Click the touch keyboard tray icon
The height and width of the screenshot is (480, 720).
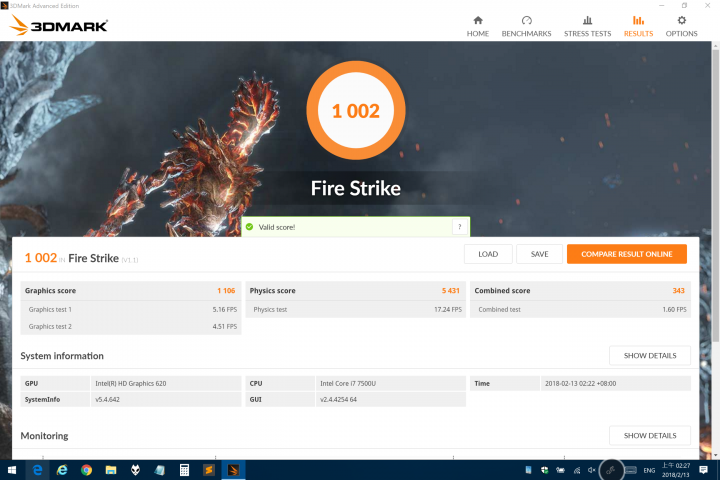pos(631,470)
